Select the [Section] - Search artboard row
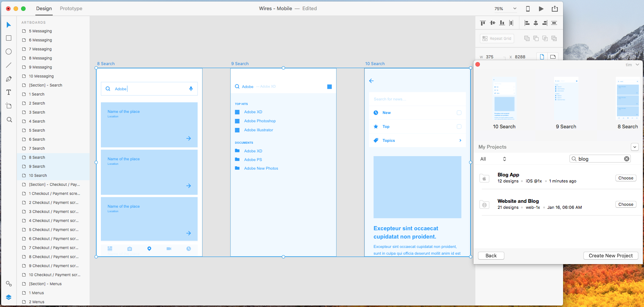Image resolution: width=644 pixels, height=307 pixels. point(53,85)
